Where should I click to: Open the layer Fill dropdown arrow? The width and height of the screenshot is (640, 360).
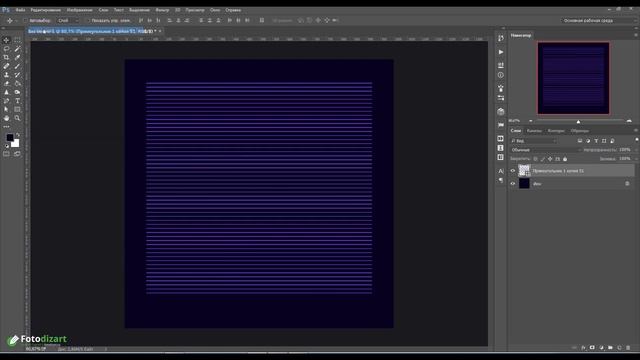[x=636, y=159]
